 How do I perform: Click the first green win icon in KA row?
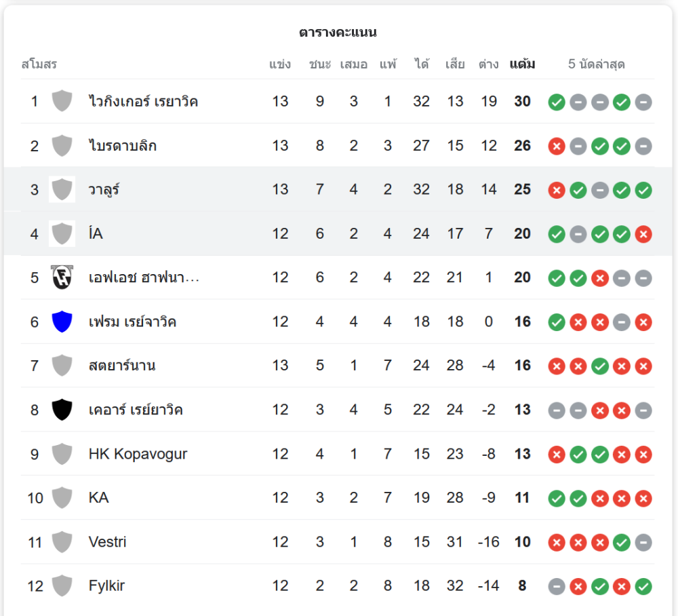(x=557, y=498)
